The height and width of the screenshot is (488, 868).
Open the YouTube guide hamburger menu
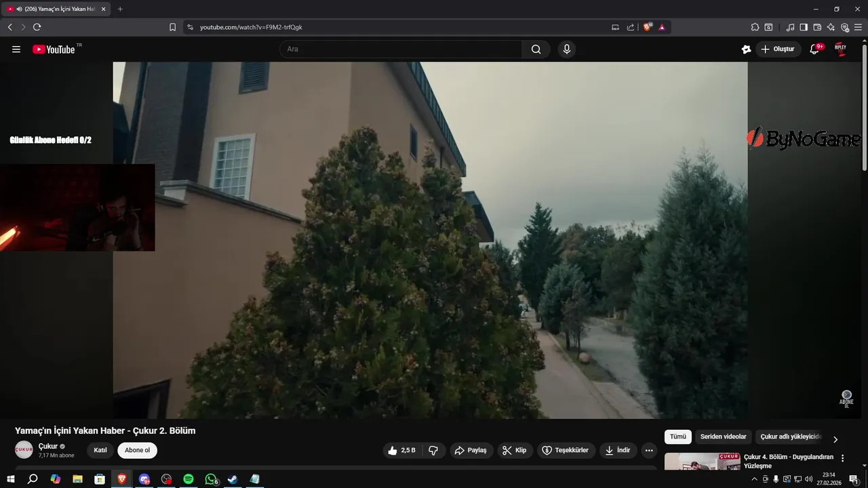coord(16,49)
